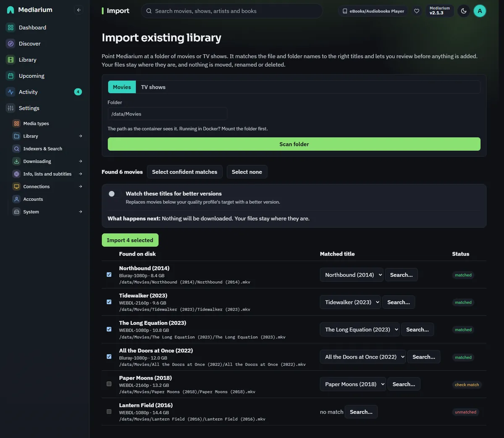Click Import 4 selected button
The height and width of the screenshot is (438, 504).
(130, 240)
